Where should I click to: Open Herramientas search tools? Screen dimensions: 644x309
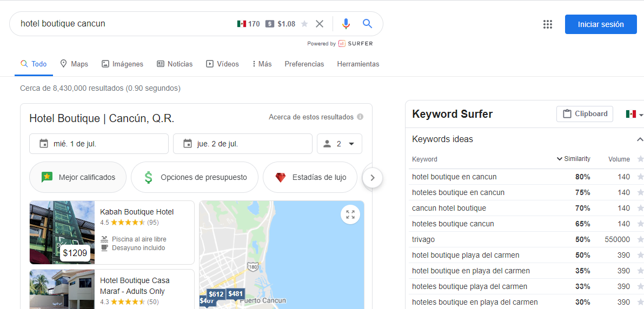[x=358, y=64]
